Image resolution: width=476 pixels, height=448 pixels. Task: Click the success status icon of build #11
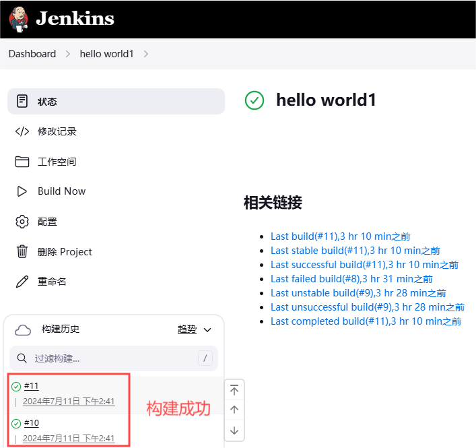(x=16, y=387)
